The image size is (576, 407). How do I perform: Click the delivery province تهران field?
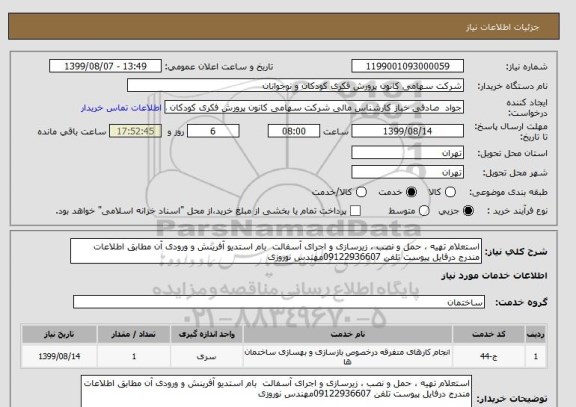pos(407,153)
